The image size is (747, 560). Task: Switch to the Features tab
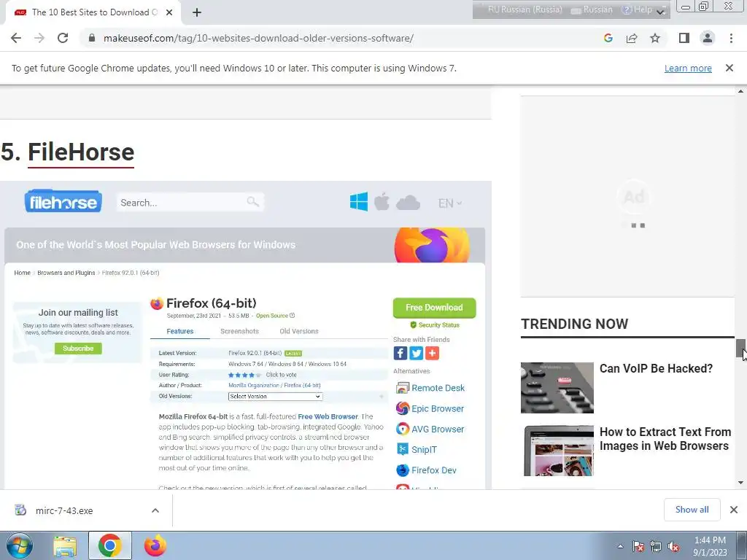point(180,331)
